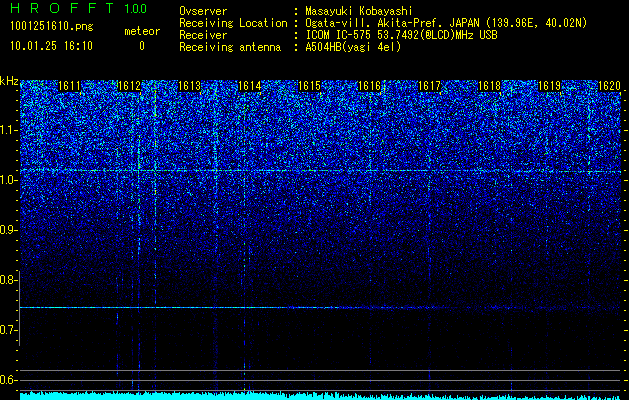Click the version number 1.00
This screenshot has width=629, height=400.
click(135, 8)
